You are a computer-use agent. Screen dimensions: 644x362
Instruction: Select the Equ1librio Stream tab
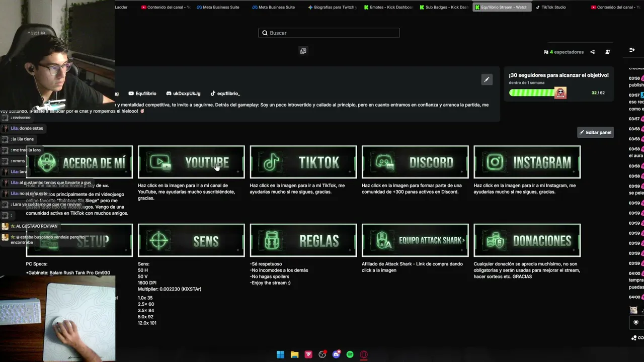click(502, 7)
